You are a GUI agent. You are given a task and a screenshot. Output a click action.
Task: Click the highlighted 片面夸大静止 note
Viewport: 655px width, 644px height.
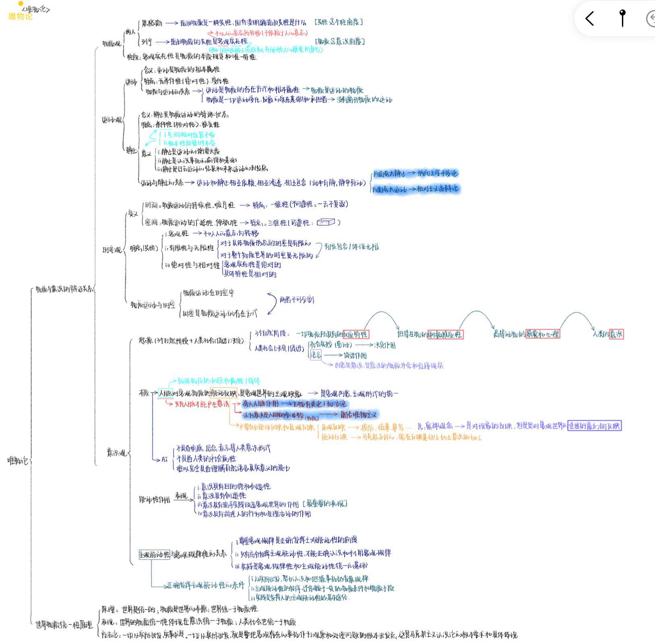(389, 174)
